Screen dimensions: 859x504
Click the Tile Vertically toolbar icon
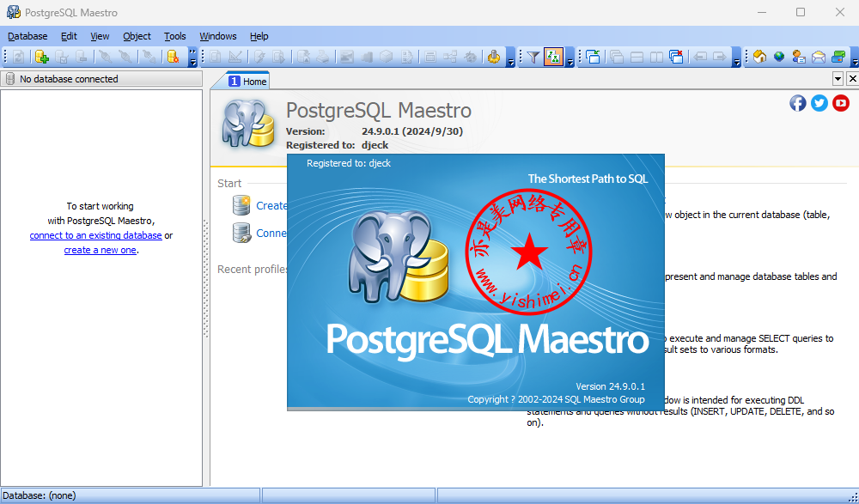click(x=656, y=57)
